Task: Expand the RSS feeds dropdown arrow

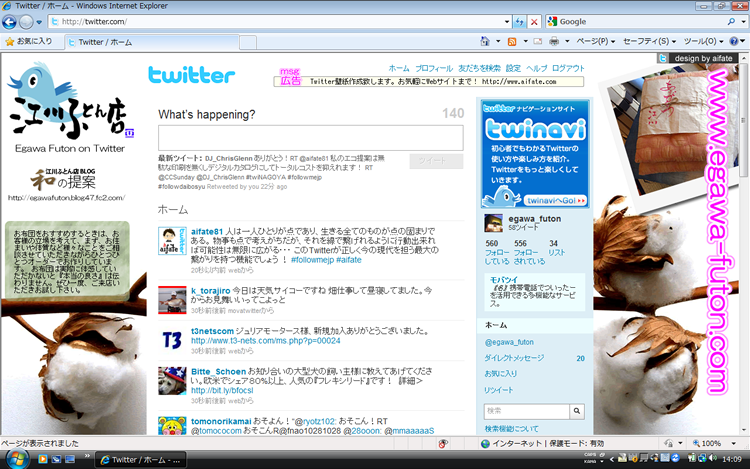Action: (525, 42)
